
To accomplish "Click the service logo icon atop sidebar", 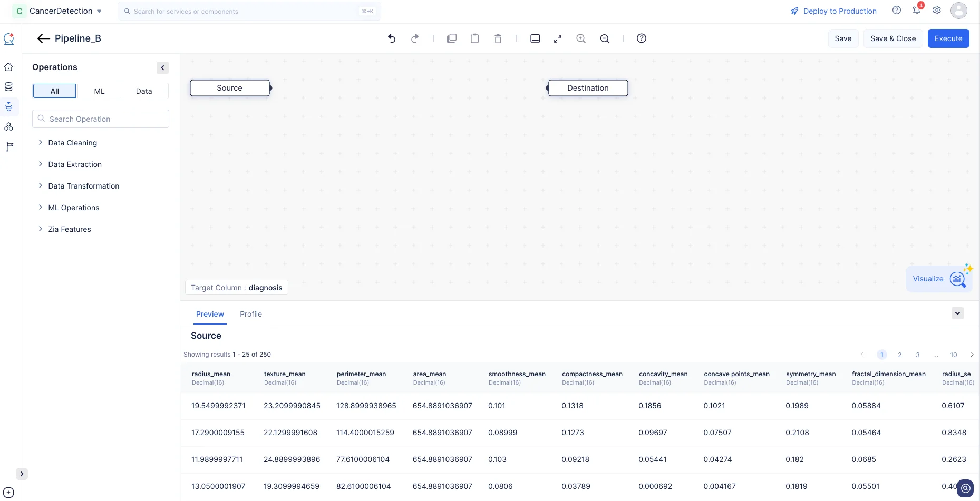I will (x=8, y=38).
